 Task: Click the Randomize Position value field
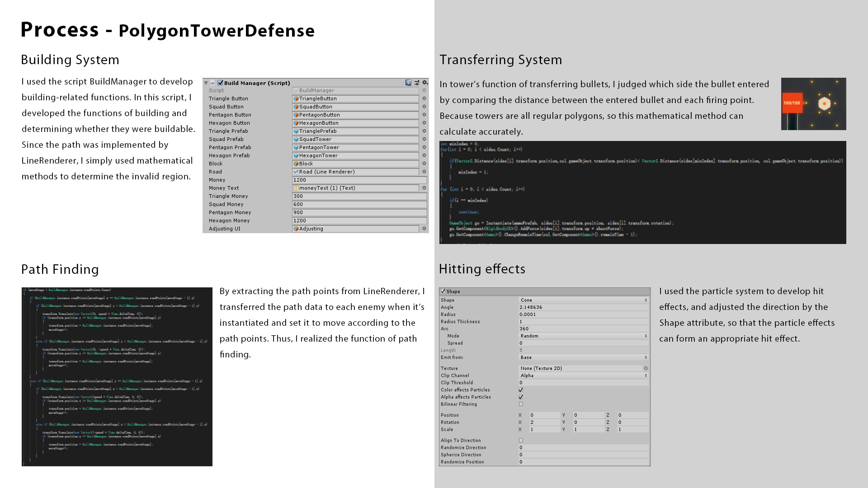pos(584,462)
